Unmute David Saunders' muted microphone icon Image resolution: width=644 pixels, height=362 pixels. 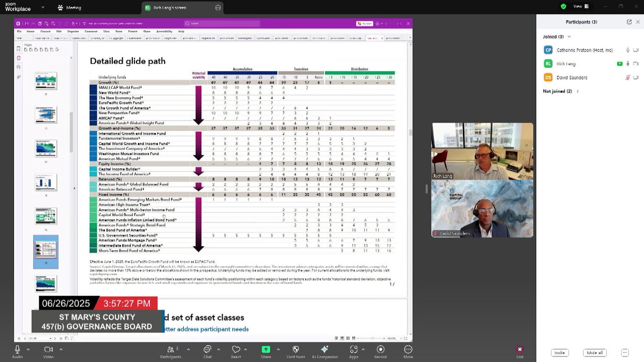(x=627, y=77)
